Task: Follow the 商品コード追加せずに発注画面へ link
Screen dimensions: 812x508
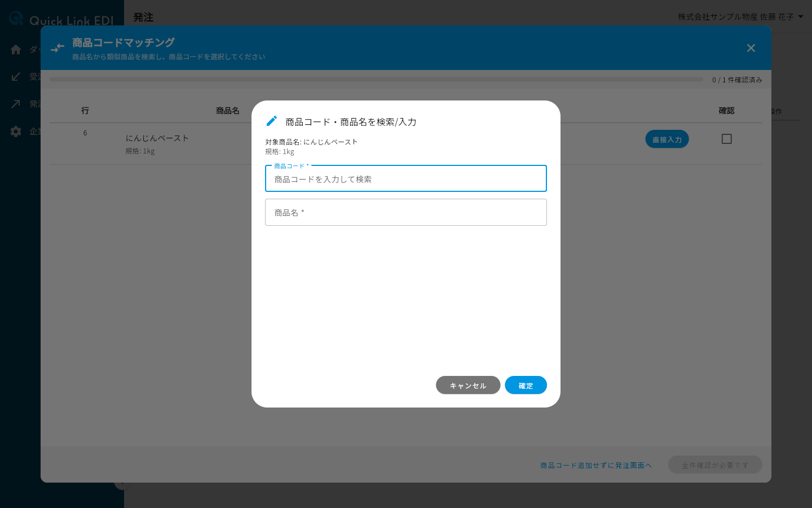Action: 596,465
